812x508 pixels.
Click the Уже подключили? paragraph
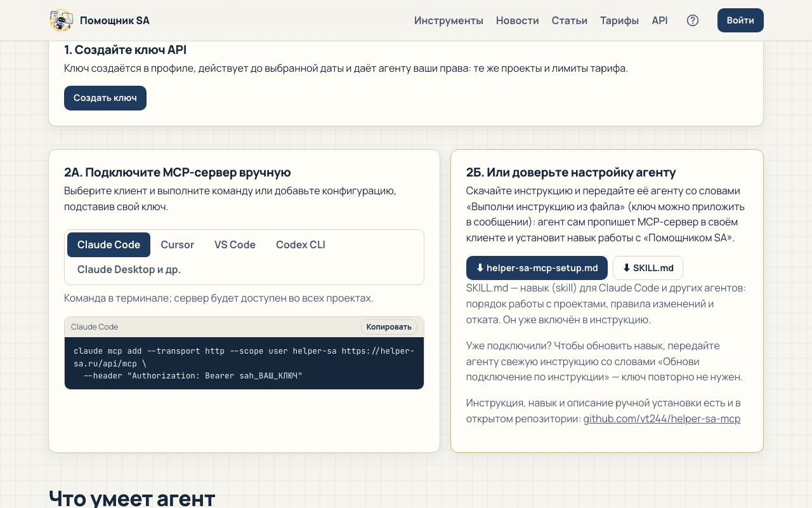(x=605, y=361)
